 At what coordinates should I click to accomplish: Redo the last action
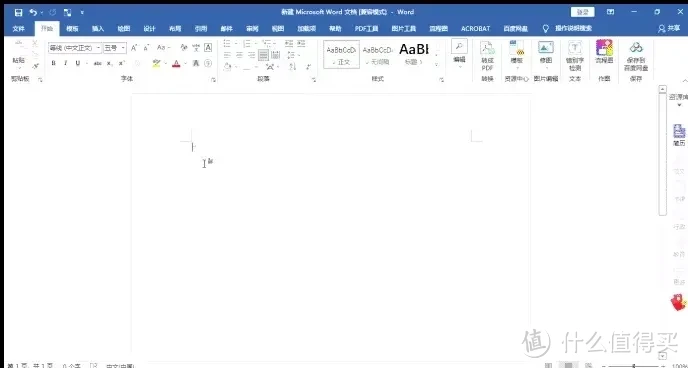click(x=53, y=12)
